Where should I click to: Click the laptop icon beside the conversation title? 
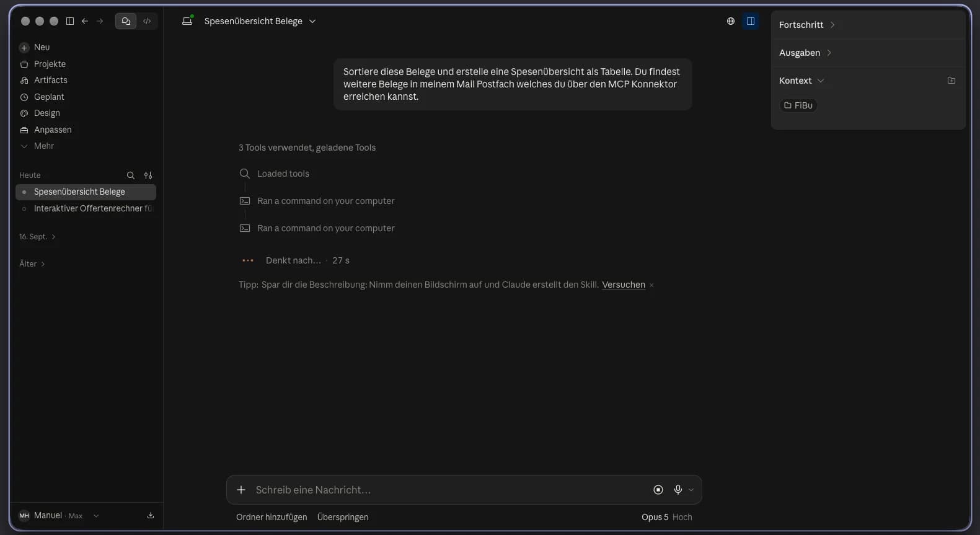coord(187,20)
